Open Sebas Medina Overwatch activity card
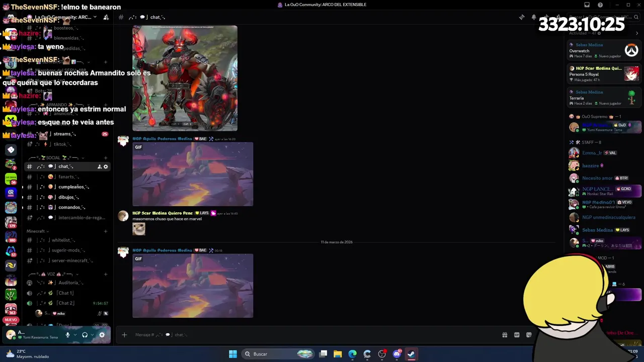This screenshot has height=362, width=644. (x=603, y=50)
